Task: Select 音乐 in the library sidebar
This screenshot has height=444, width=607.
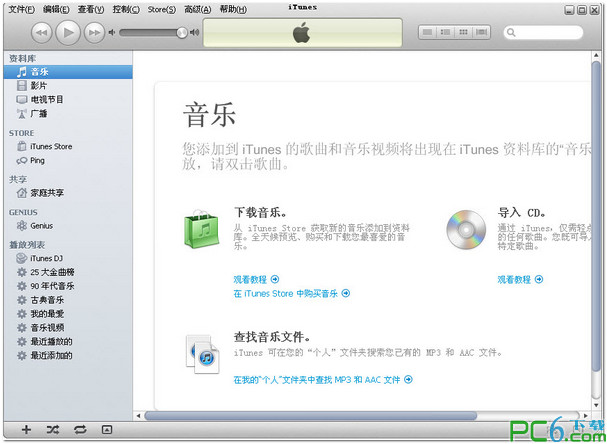Action: coord(68,72)
